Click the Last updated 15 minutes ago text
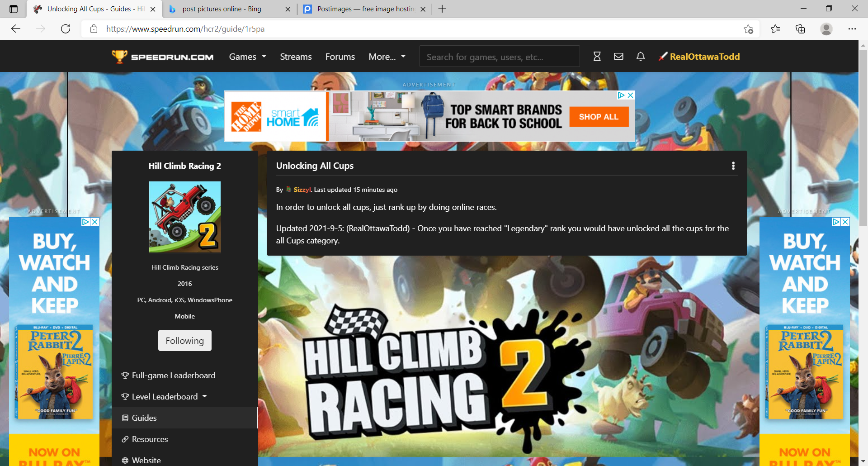 point(356,190)
